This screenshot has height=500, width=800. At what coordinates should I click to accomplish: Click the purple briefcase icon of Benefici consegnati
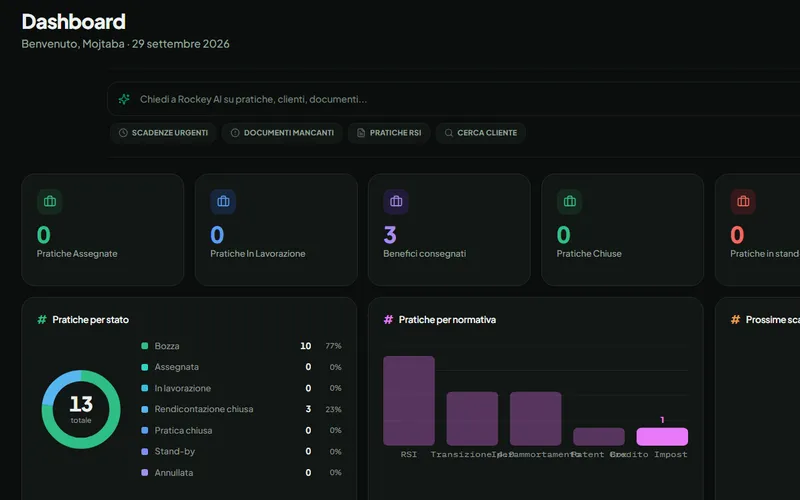pos(396,201)
